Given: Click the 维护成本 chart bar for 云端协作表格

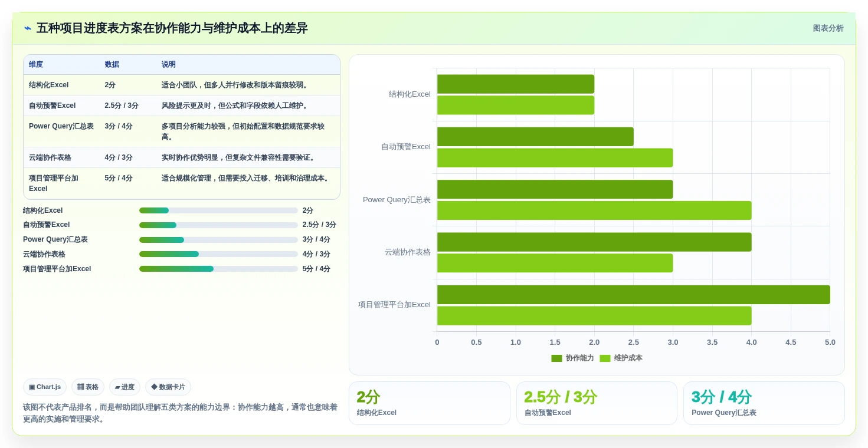Looking at the screenshot, I should coord(555,263).
